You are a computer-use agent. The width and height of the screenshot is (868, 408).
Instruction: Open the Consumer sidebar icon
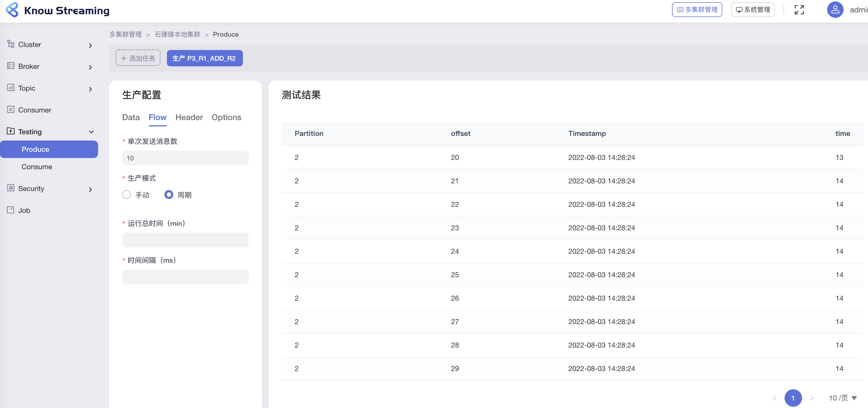[11, 110]
